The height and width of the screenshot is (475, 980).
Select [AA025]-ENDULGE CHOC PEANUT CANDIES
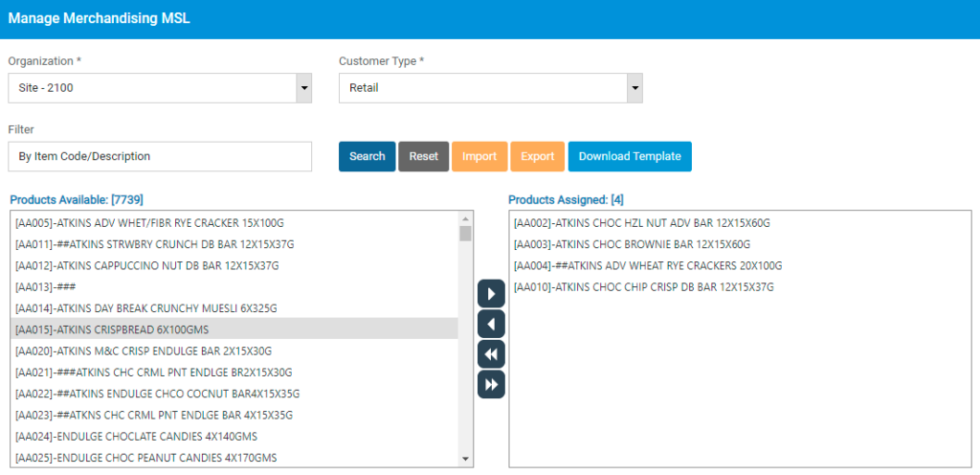coord(234,457)
